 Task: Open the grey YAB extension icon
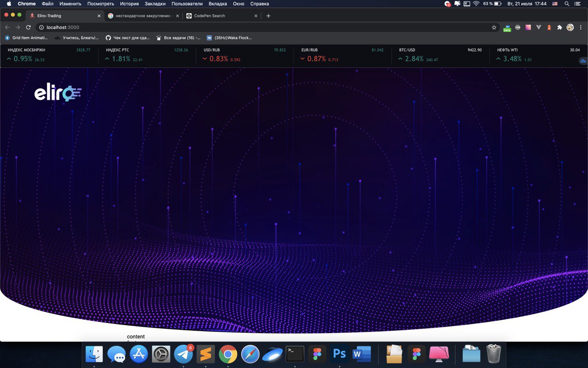pyautogui.click(x=518, y=28)
